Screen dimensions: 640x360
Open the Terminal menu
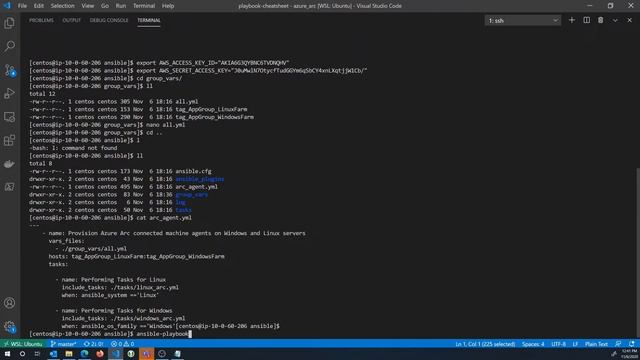coord(144,6)
